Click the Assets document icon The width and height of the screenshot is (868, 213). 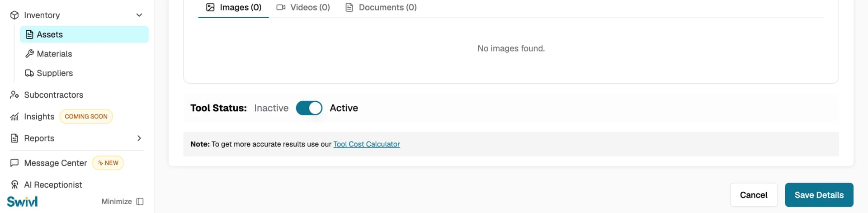pos(29,34)
